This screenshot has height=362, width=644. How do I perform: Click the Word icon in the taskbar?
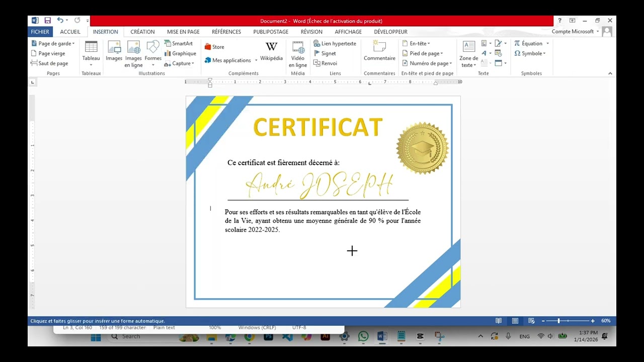click(x=382, y=336)
